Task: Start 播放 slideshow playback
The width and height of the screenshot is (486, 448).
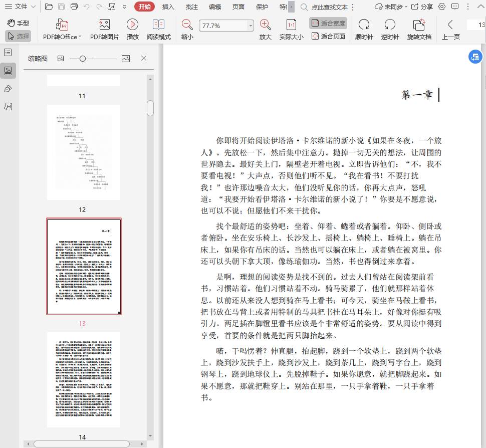Action: (133, 29)
